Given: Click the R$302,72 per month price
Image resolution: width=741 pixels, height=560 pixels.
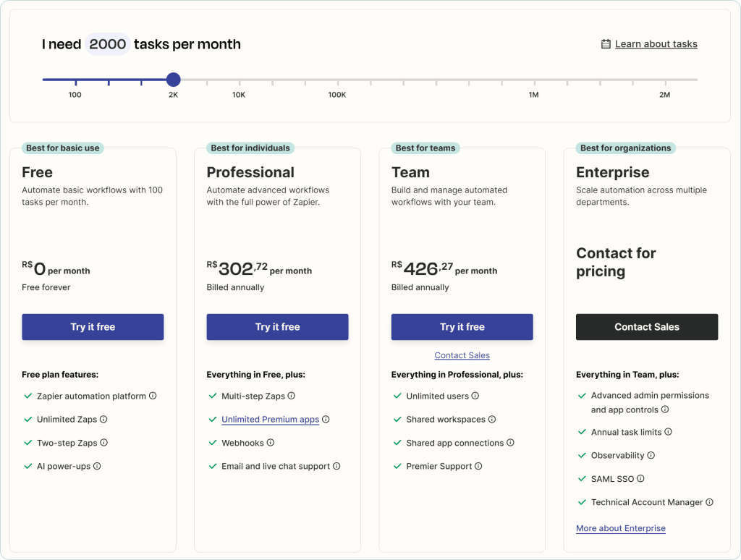Looking at the screenshot, I should (x=259, y=268).
